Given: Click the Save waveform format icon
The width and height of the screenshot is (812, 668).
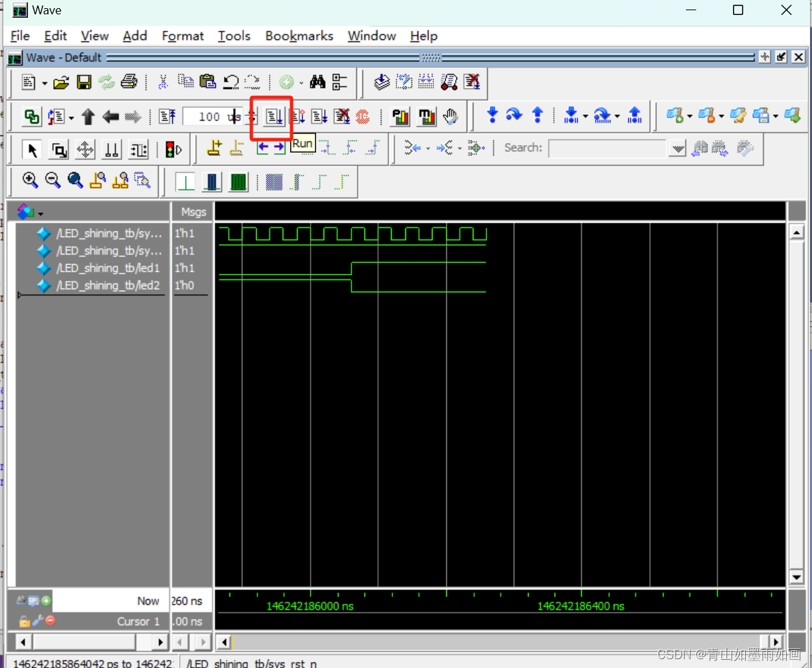Looking at the screenshot, I should [x=83, y=82].
